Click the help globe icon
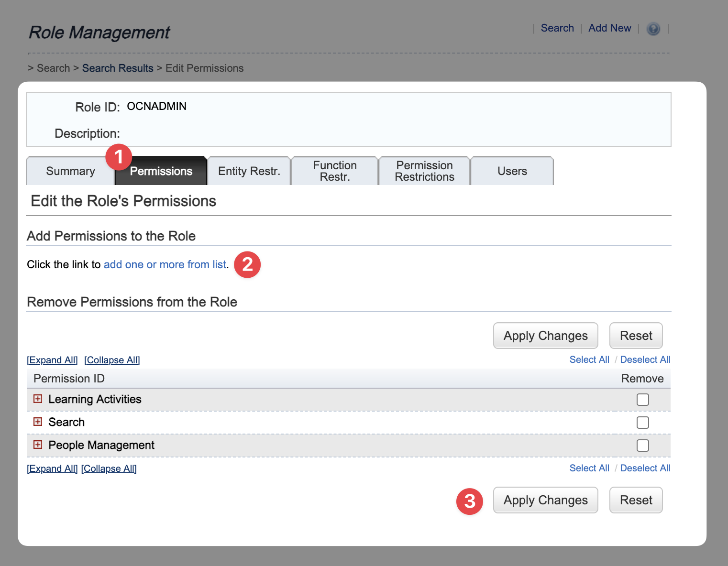The height and width of the screenshot is (566, 728). [x=653, y=29]
